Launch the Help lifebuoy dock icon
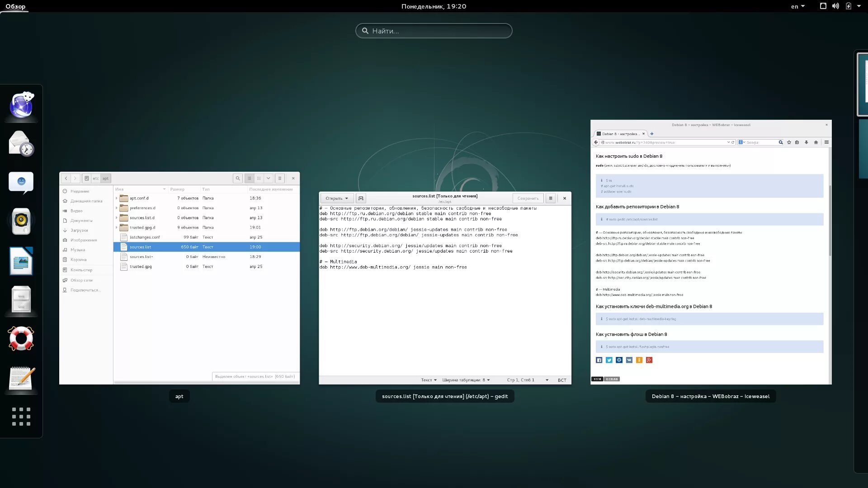 click(21, 338)
